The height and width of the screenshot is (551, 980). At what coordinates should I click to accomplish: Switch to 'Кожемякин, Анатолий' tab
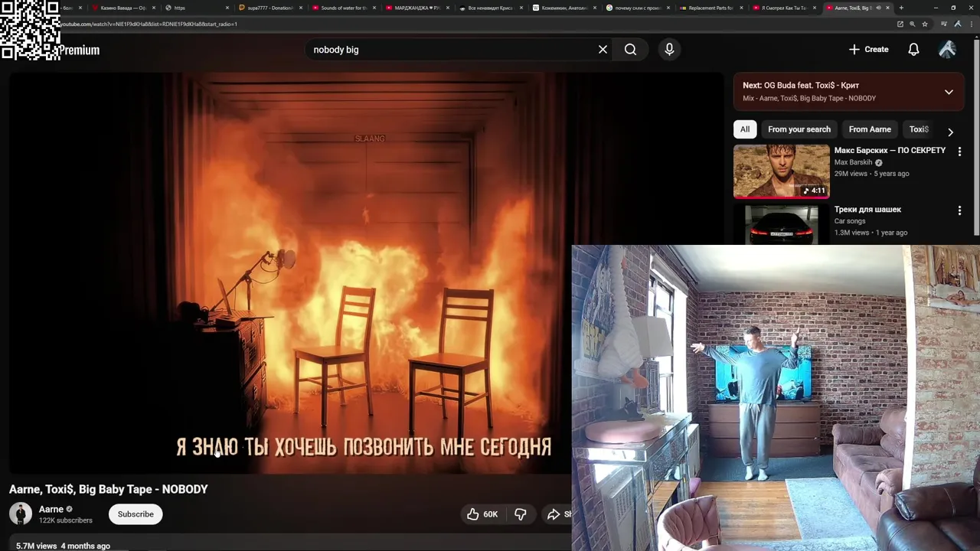click(563, 8)
